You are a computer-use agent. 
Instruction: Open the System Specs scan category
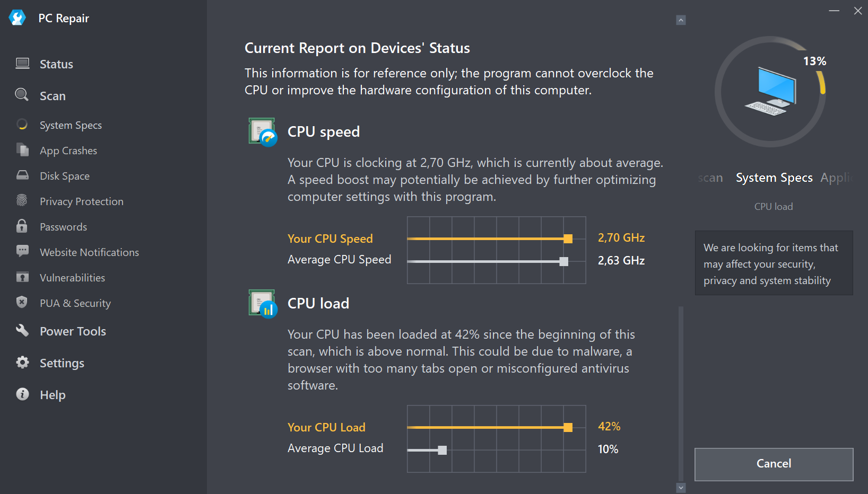[71, 125]
